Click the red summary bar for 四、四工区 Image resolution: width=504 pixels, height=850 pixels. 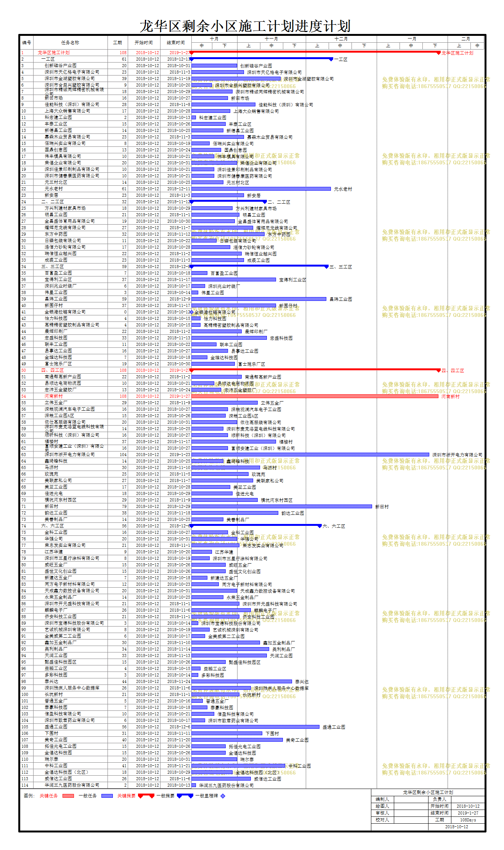tap(315, 370)
